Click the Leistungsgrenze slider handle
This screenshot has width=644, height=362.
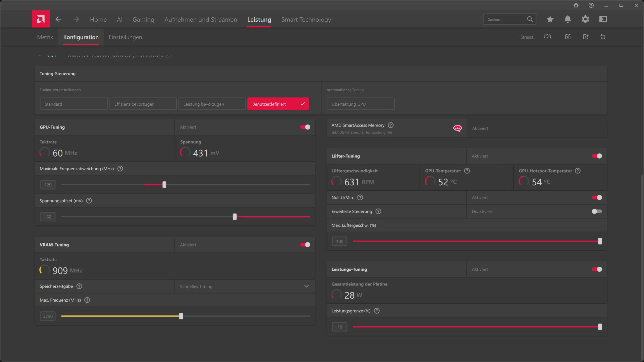click(x=600, y=327)
